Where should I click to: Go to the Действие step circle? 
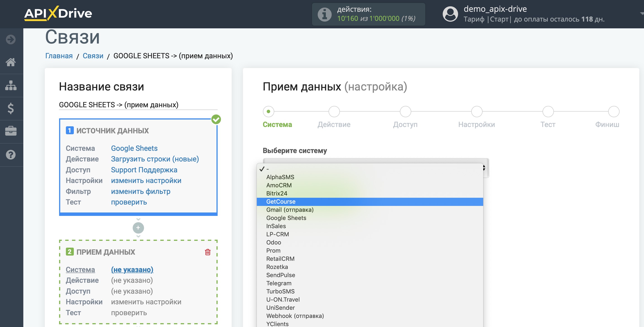[334, 112]
